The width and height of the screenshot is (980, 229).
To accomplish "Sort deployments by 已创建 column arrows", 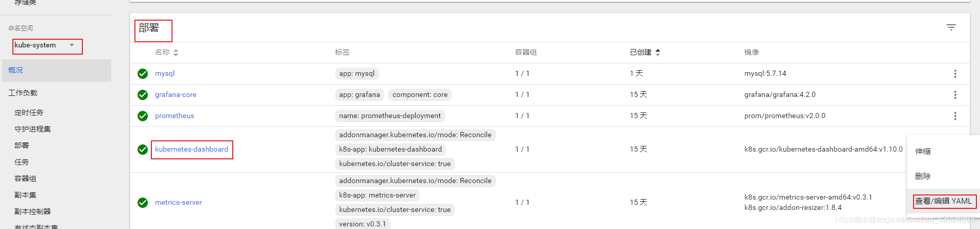I will pyautogui.click(x=658, y=53).
